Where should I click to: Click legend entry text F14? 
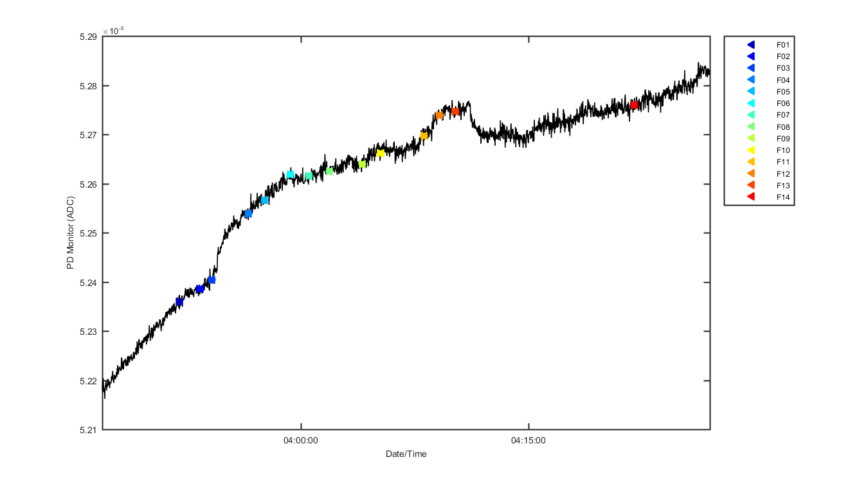(x=782, y=197)
